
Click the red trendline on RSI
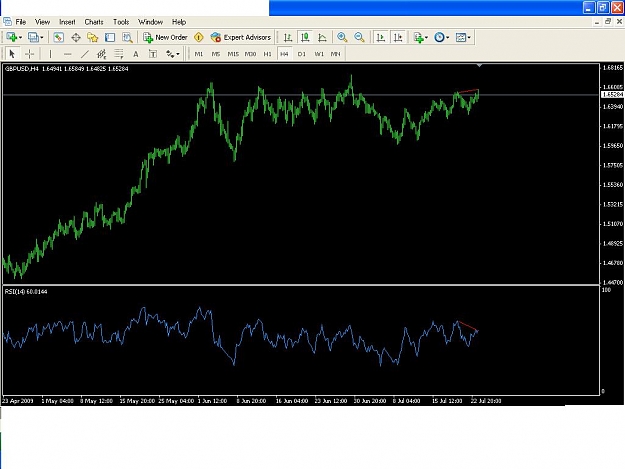pos(468,326)
